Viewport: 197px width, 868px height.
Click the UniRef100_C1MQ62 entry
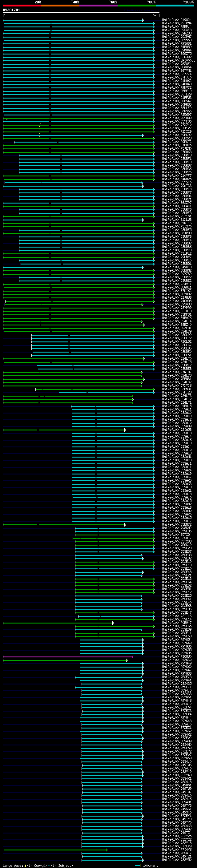(177, 81)
